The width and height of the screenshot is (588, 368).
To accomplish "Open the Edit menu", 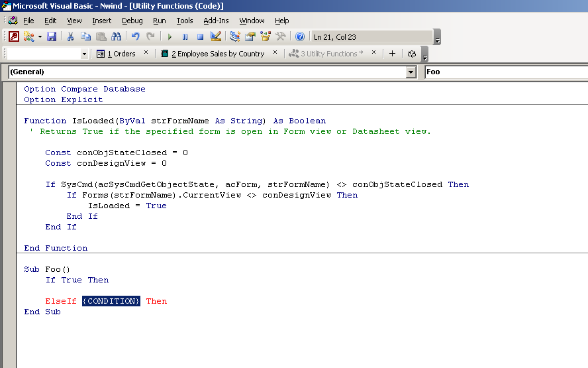I will pyautogui.click(x=50, y=21).
